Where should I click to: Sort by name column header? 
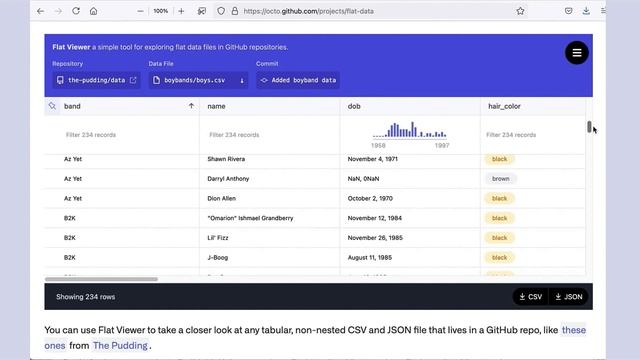pos(216,106)
